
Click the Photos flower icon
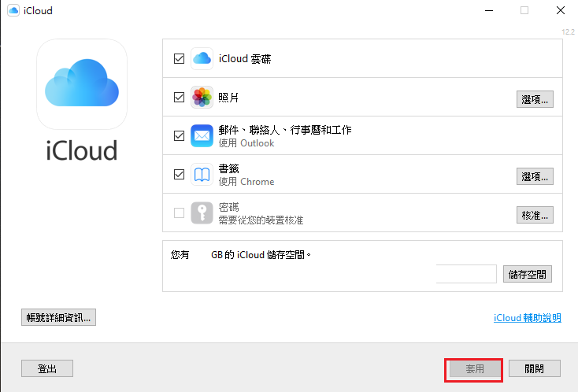pyautogui.click(x=202, y=98)
